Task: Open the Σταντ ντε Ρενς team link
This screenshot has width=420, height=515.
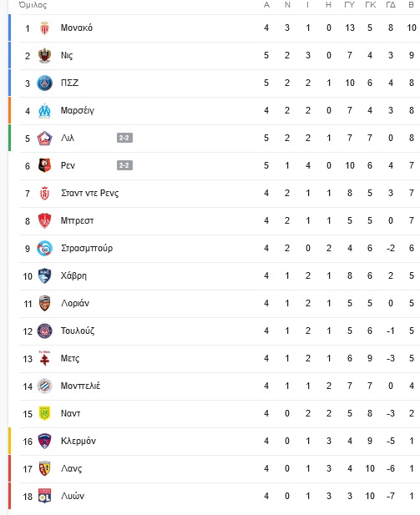Action: pyautogui.click(x=89, y=193)
